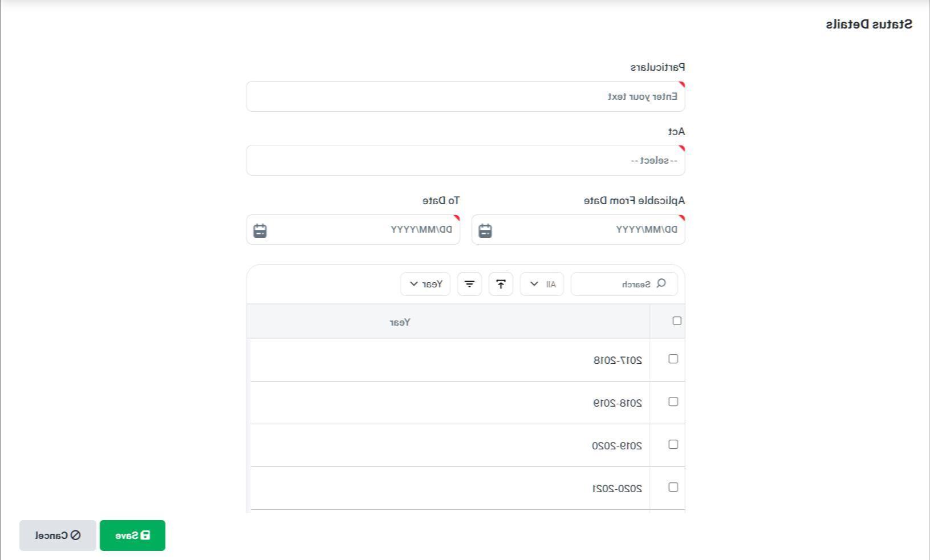Open the Aplicable From Date calendar picker
Viewport: 930px width, 560px height.
point(485,230)
